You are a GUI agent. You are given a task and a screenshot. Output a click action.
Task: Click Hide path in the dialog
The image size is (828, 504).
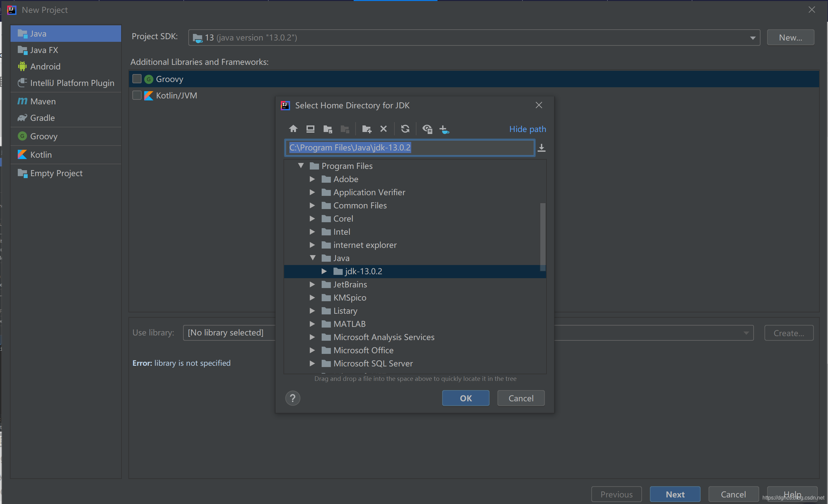[x=527, y=129]
